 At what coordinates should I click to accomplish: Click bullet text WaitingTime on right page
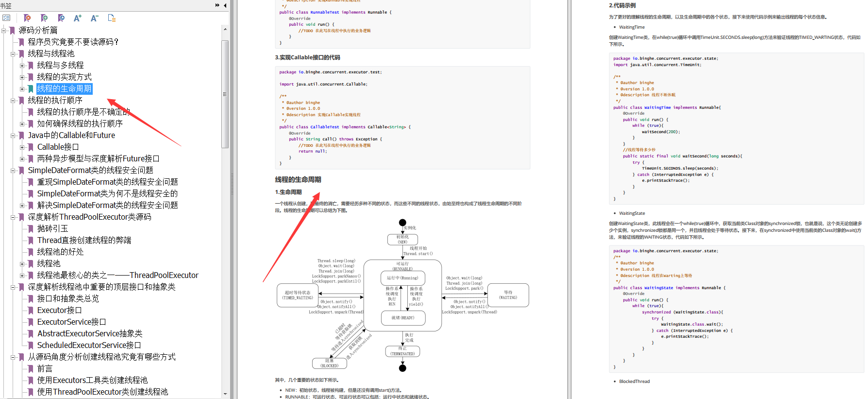(632, 27)
